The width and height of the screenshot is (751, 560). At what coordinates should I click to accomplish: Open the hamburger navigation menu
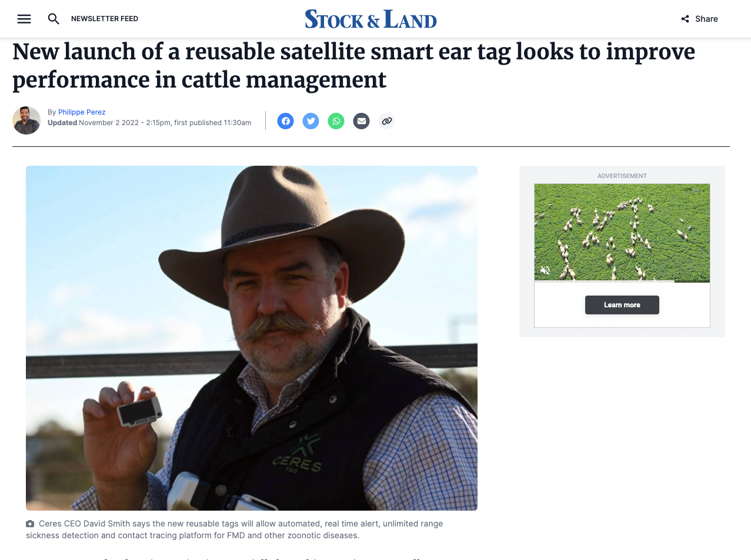24,18
